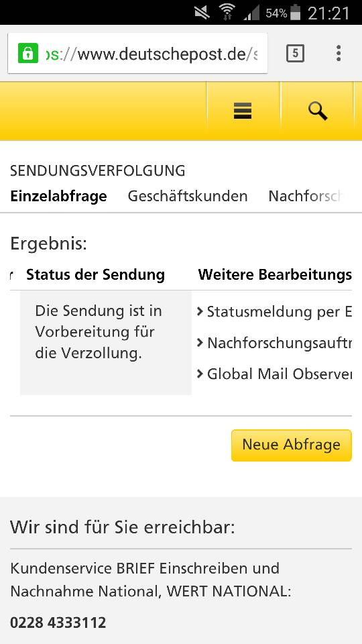Open the Nachforschungsauftrag link
This screenshot has width=362, height=644.
coord(274,343)
